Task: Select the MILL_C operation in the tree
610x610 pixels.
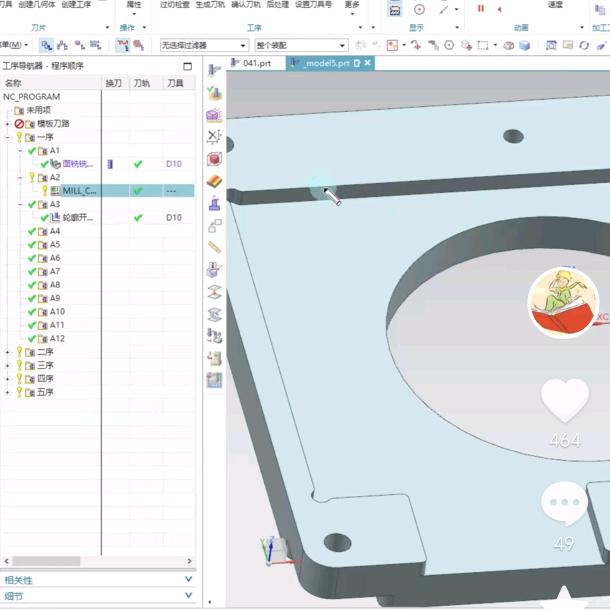Action: (x=79, y=190)
